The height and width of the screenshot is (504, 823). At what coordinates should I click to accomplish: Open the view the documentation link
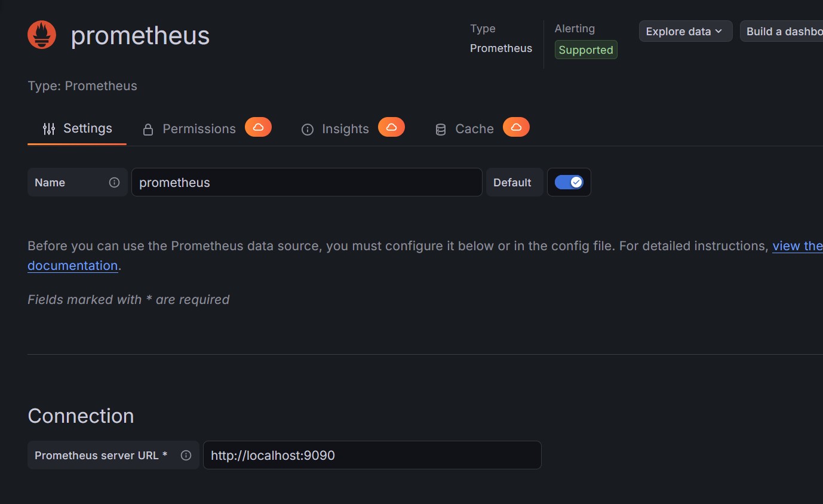(x=797, y=245)
